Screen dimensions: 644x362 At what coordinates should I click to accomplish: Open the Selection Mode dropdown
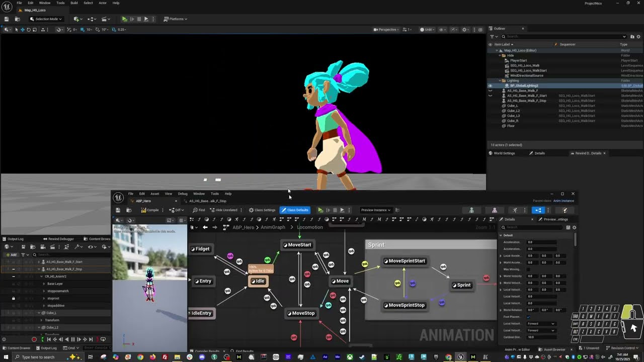[46, 19]
